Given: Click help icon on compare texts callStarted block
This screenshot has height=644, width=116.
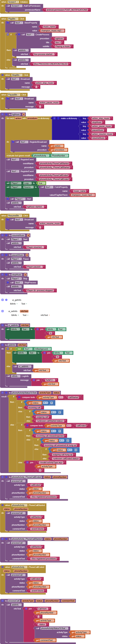Looking at the screenshot, I should pos(19,397).
